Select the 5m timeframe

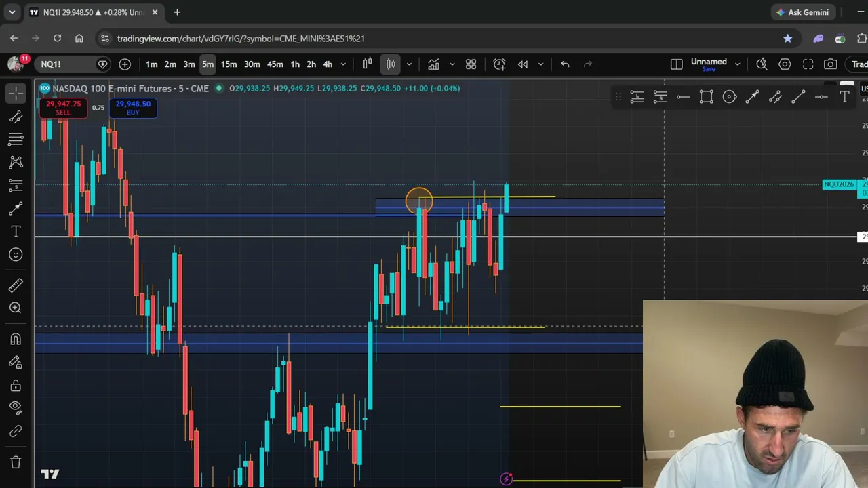point(208,64)
